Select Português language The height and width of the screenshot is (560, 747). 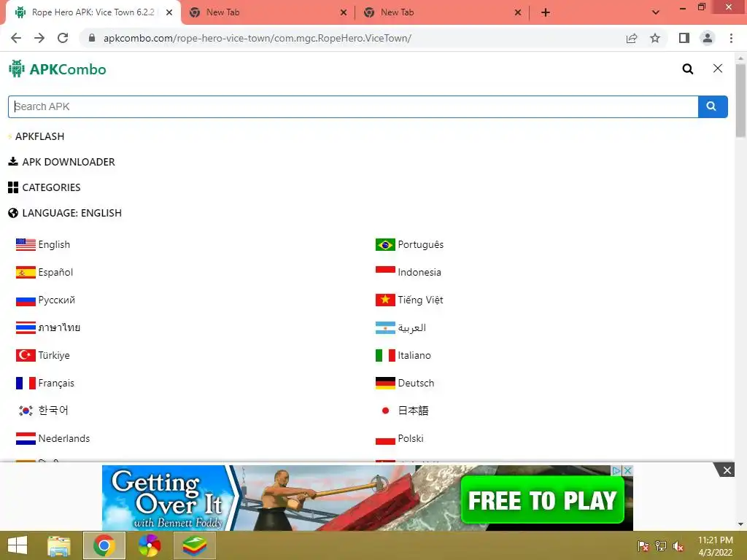pos(421,245)
